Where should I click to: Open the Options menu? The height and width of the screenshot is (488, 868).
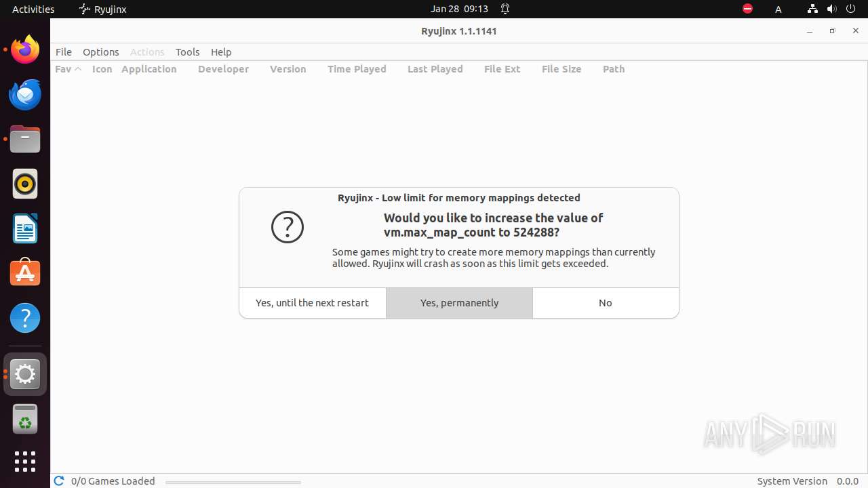click(x=101, y=52)
